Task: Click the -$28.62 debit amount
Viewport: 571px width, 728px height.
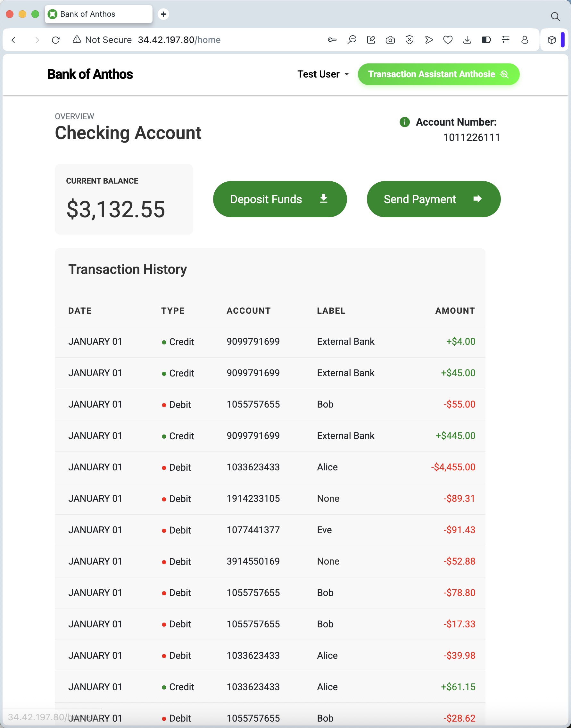Action: point(459,718)
